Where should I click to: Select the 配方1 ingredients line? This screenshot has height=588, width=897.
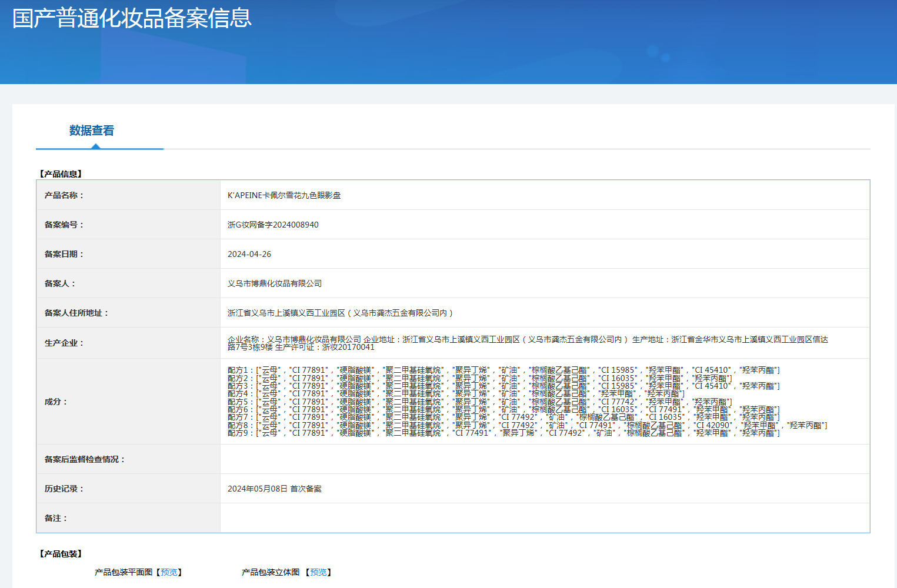click(x=503, y=370)
